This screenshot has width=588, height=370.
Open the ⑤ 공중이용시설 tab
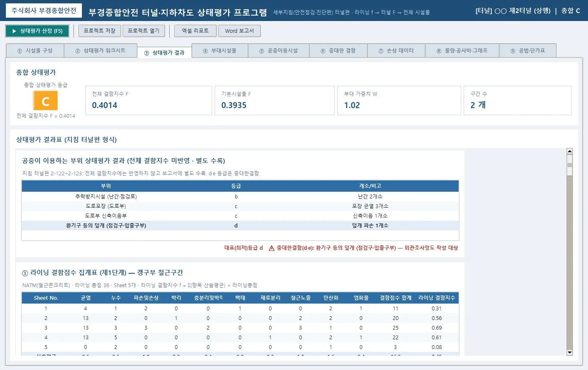278,50
